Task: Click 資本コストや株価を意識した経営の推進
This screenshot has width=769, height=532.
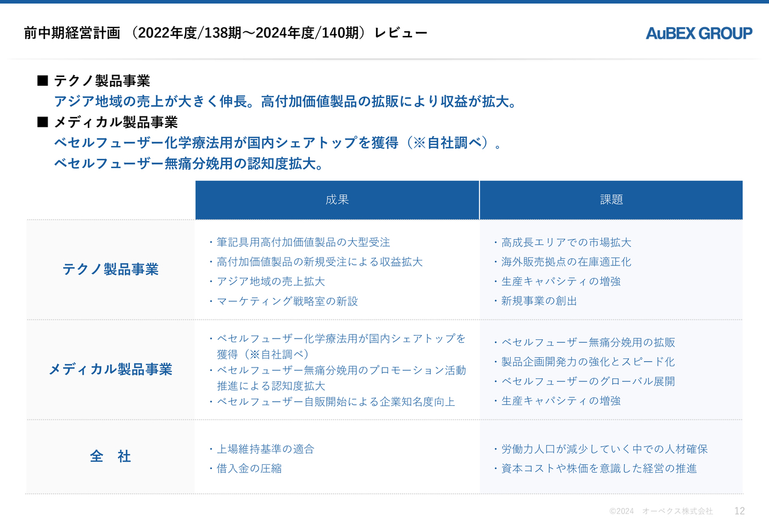Action: coord(595,468)
